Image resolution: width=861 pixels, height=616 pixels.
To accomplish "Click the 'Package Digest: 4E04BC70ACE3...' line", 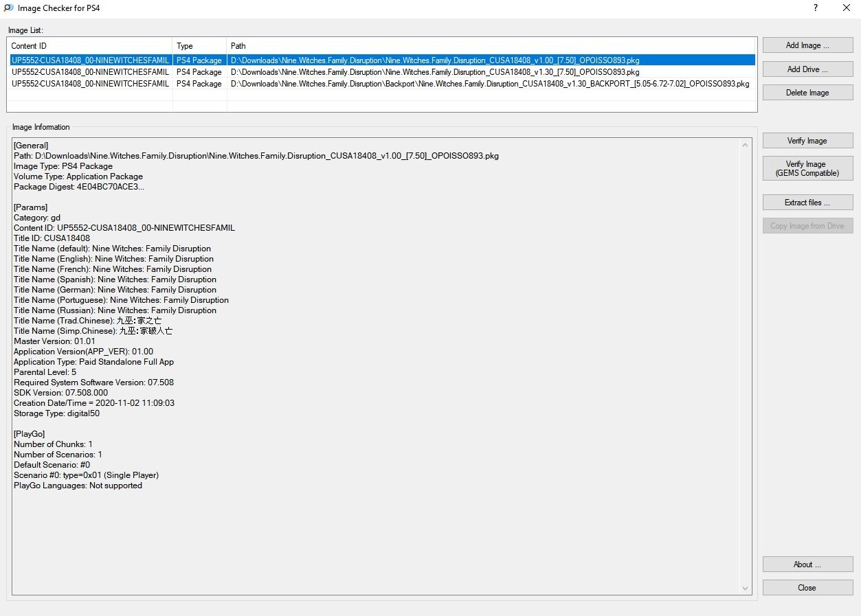I will [x=79, y=187].
